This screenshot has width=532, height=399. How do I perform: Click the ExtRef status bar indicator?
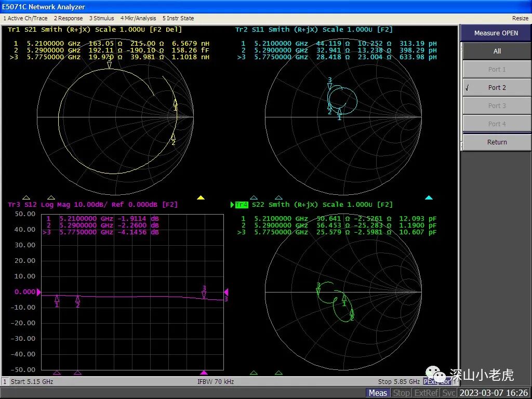coord(426,393)
